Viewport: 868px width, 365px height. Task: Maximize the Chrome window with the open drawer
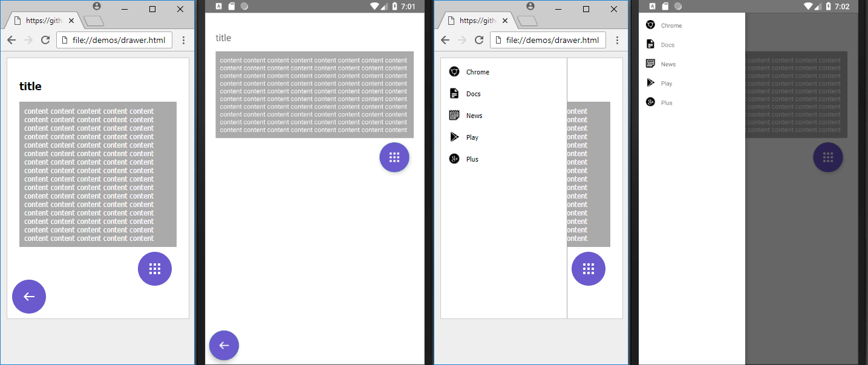pyautogui.click(x=586, y=9)
